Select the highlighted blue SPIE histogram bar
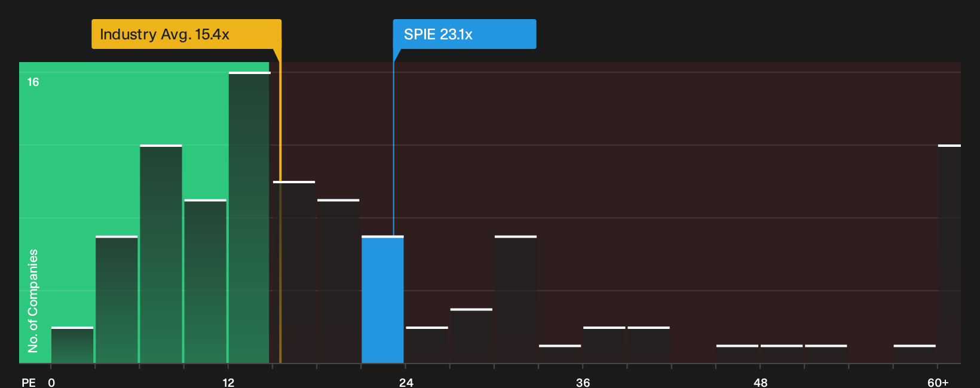The width and height of the screenshot is (980, 388). click(382, 300)
